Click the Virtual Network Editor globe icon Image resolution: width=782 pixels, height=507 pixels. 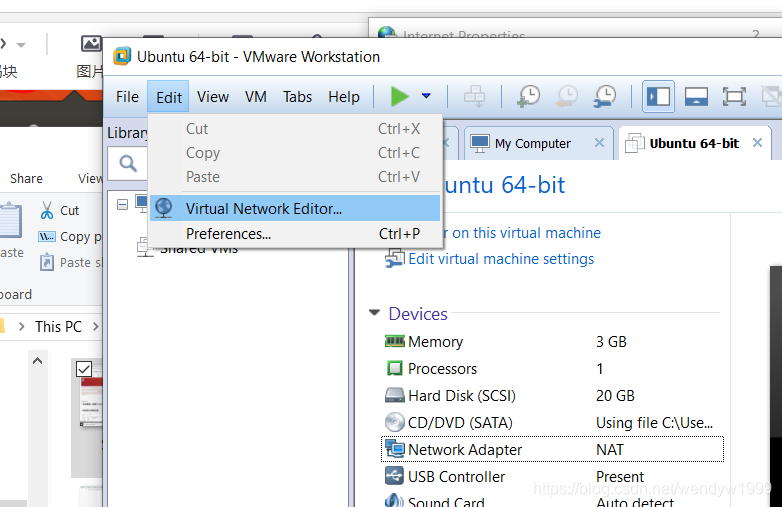click(164, 208)
